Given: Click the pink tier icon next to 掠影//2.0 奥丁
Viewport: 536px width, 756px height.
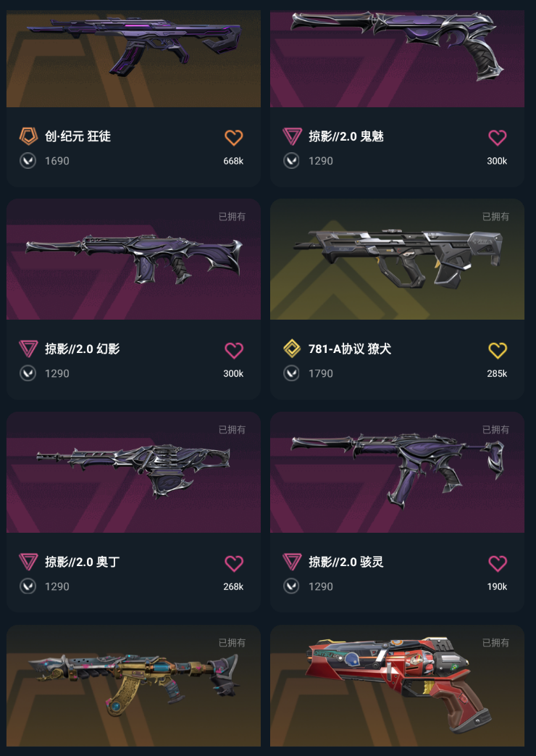Looking at the screenshot, I should [28, 562].
